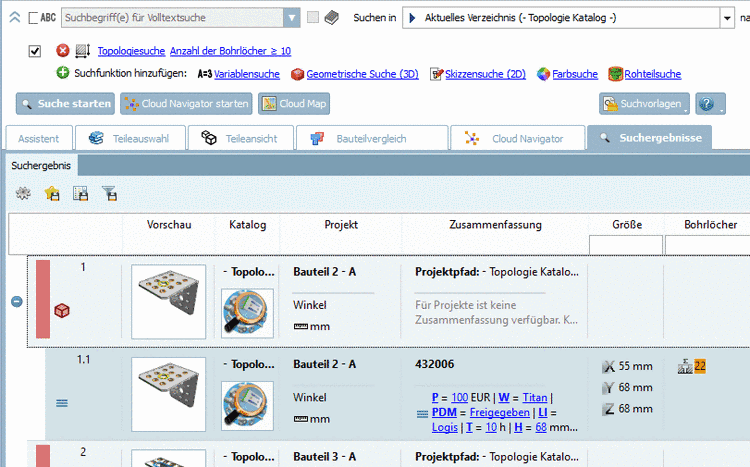Open the search term history dropdown arrow
Image resolution: width=750 pixels, height=467 pixels.
point(291,18)
